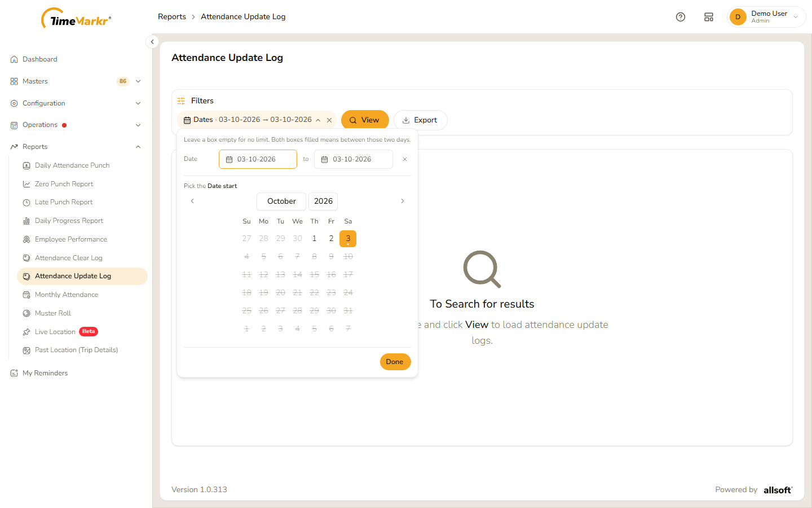Select highlighted October 3 in calendar
Screen dimensions: 812x508
tap(348, 239)
